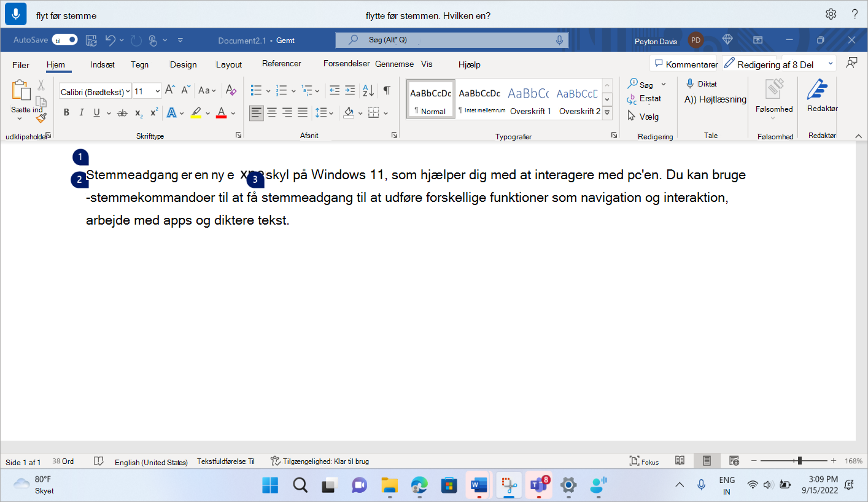Screen dimensions: 868x502
Task: Click the cut scissors icon
Action: tap(41, 85)
